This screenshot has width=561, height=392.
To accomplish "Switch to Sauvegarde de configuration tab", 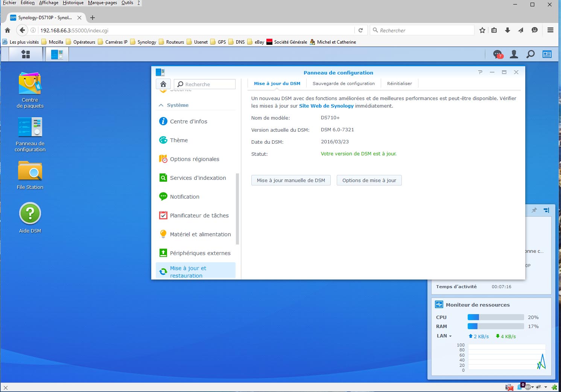I will 344,84.
